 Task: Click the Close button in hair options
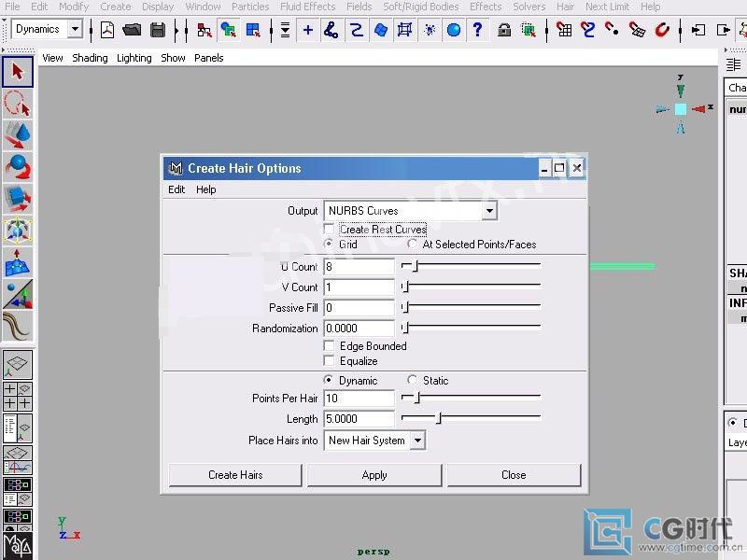point(514,475)
